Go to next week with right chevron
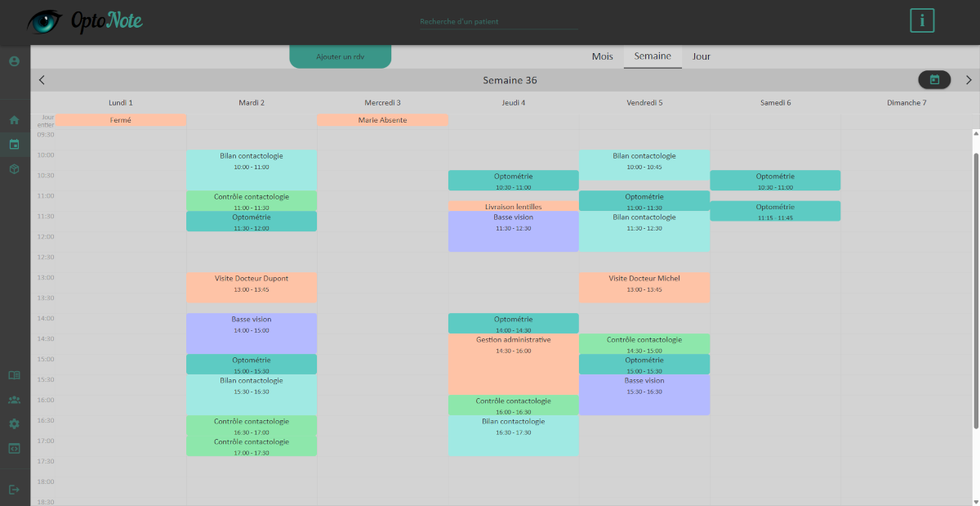Screen dimensions: 980x506 969,80
